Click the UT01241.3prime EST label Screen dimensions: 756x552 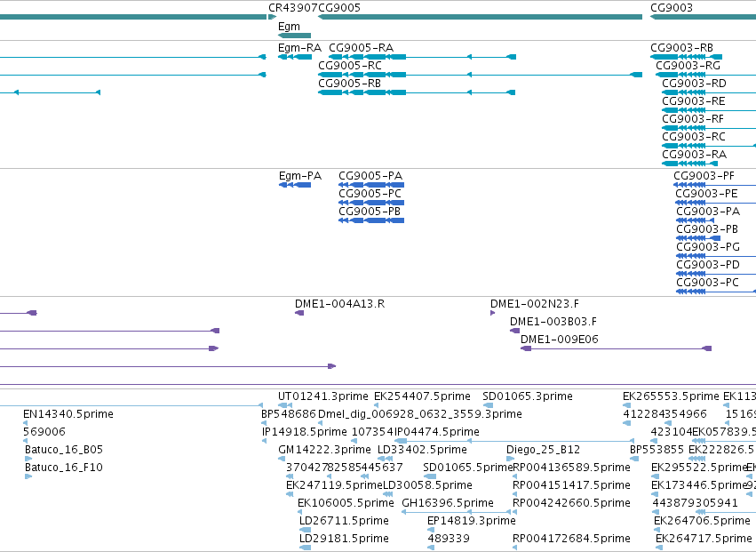323,396
